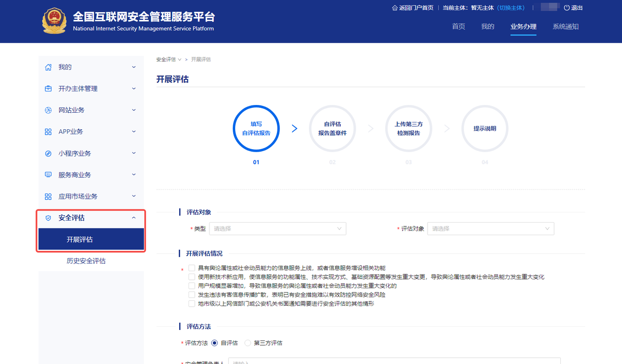Click the arrow after step 01 circle

tap(294, 128)
